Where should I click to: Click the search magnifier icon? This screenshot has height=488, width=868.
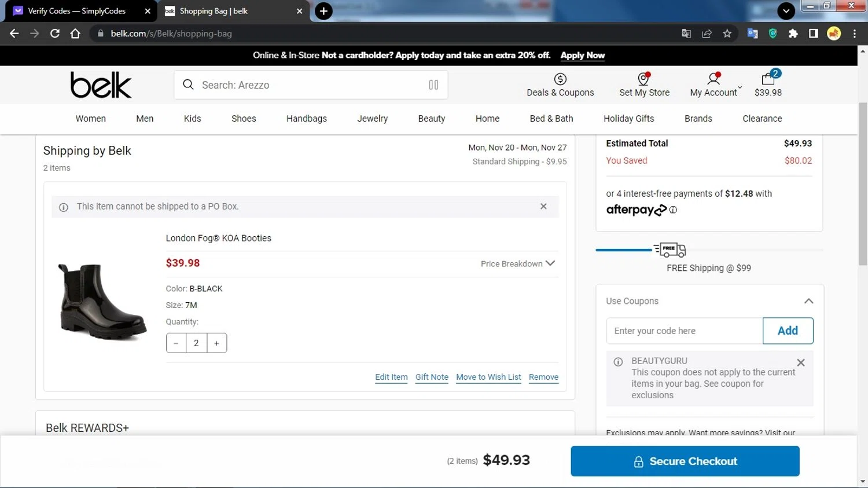[188, 85]
